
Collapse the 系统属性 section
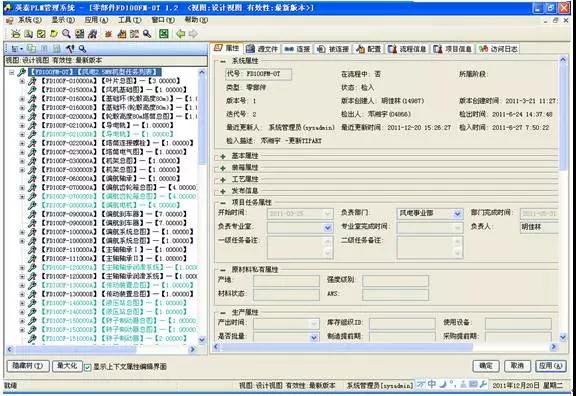click(223, 61)
